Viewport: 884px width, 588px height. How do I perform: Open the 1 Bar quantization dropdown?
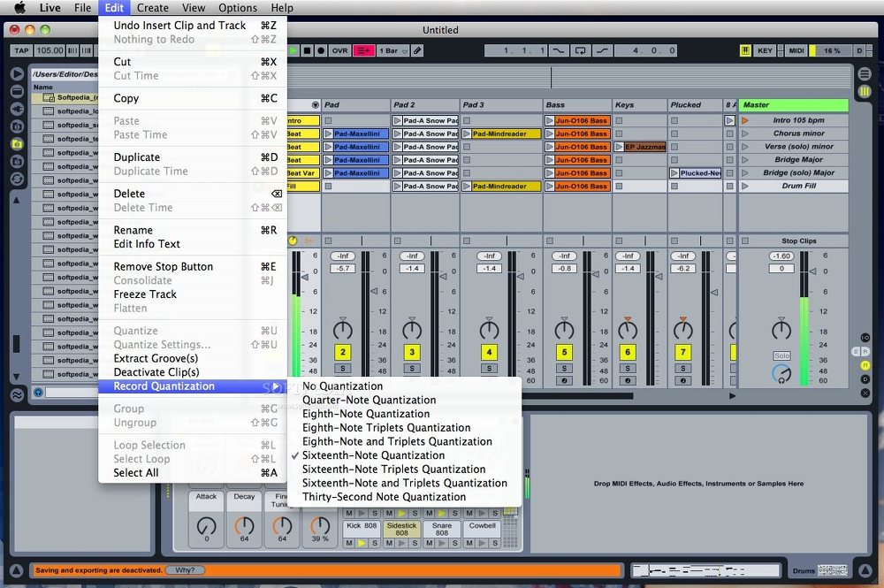click(392, 51)
